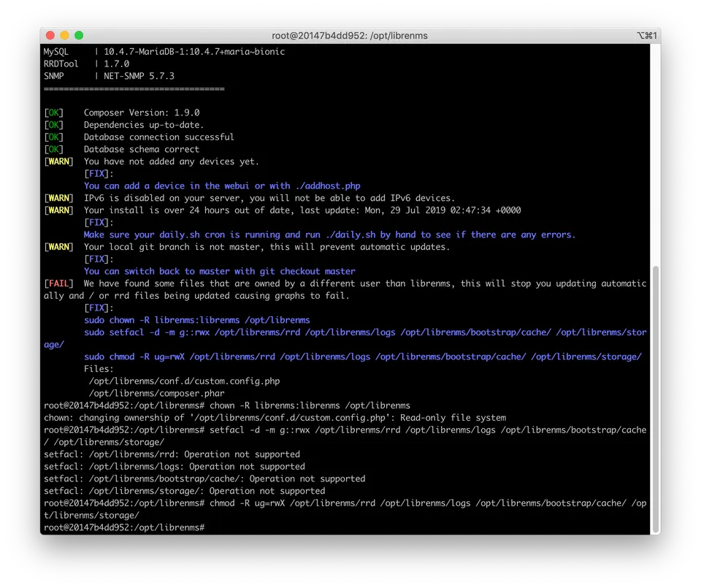
Task: Click the Database connection successful line
Action: (139, 137)
